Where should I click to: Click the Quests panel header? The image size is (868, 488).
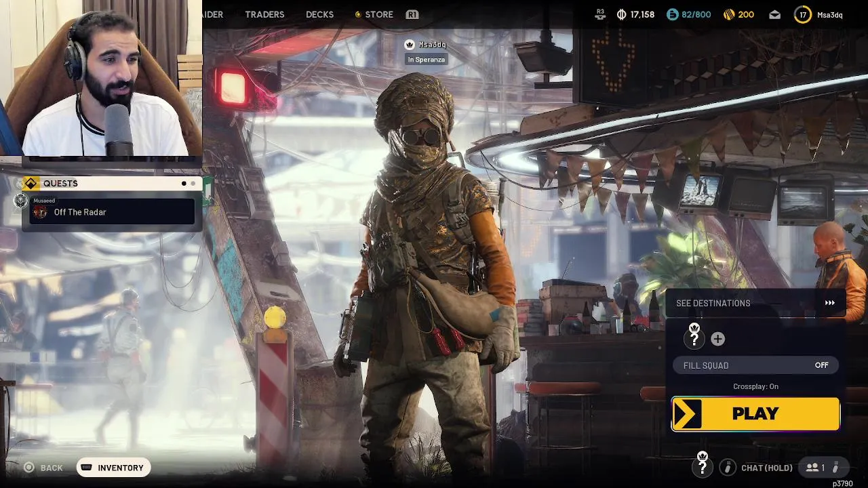(112, 184)
